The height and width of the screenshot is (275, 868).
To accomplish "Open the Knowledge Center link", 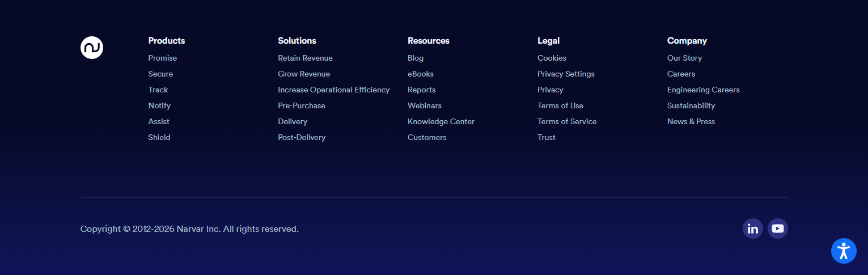I will (441, 121).
